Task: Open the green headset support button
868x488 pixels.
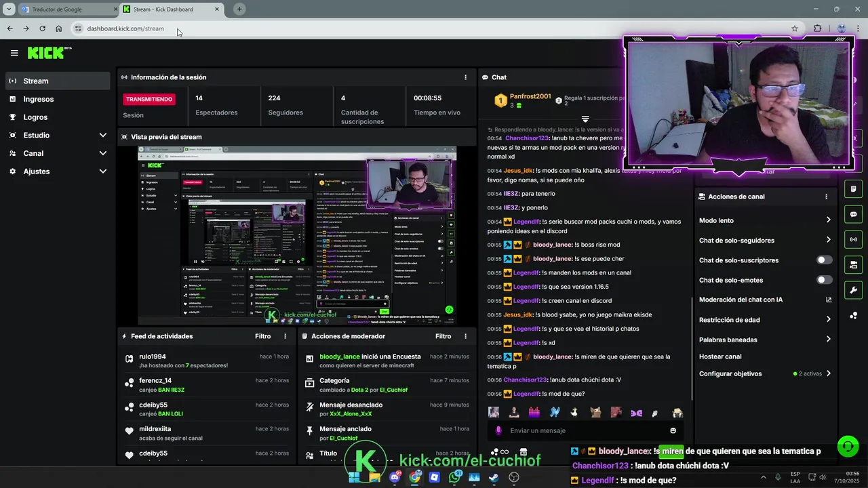Action: tap(847, 446)
